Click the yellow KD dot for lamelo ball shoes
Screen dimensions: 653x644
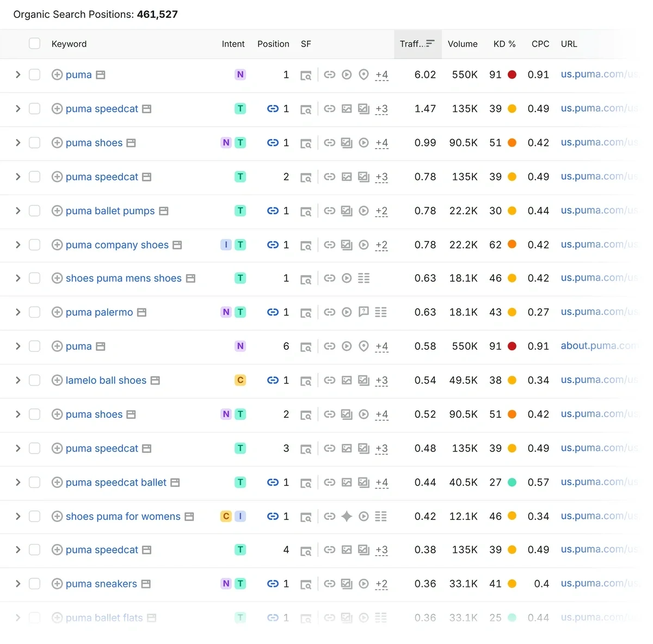click(512, 380)
